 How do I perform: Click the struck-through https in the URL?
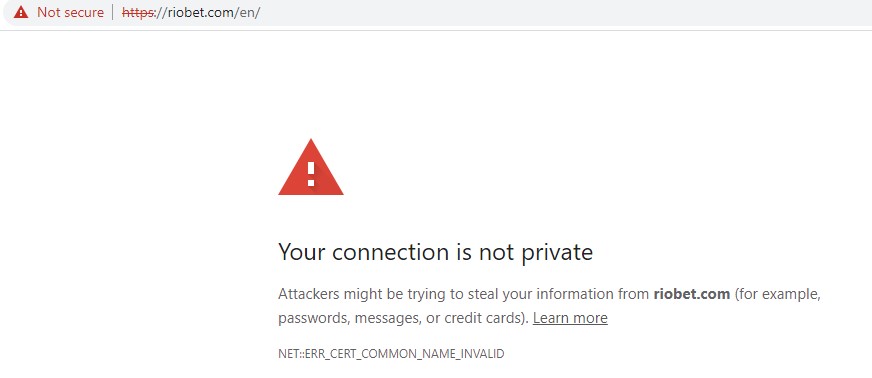(138, 12)
